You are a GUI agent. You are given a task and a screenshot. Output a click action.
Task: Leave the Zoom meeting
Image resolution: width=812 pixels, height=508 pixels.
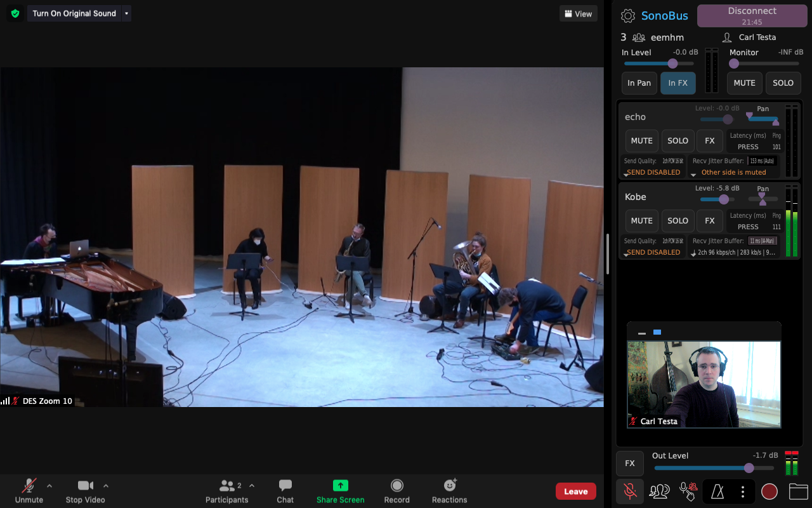pyautogui.click(x=575, y=491)
